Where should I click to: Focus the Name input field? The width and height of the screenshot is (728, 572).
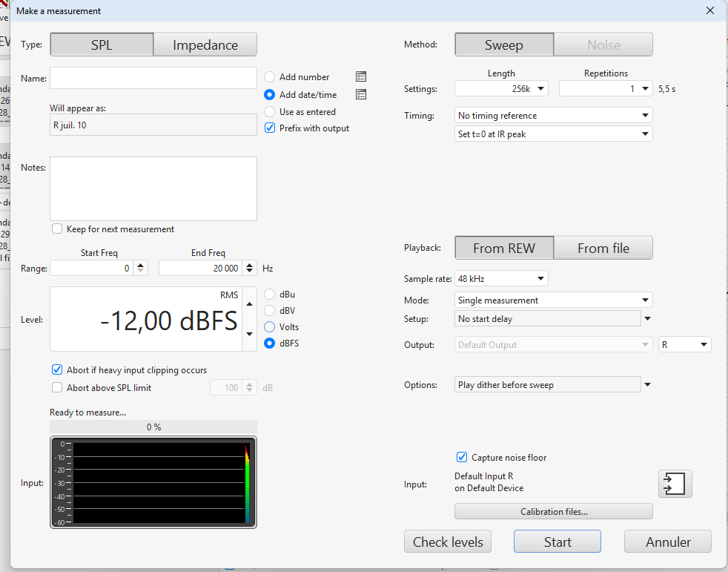click(153, 78)
